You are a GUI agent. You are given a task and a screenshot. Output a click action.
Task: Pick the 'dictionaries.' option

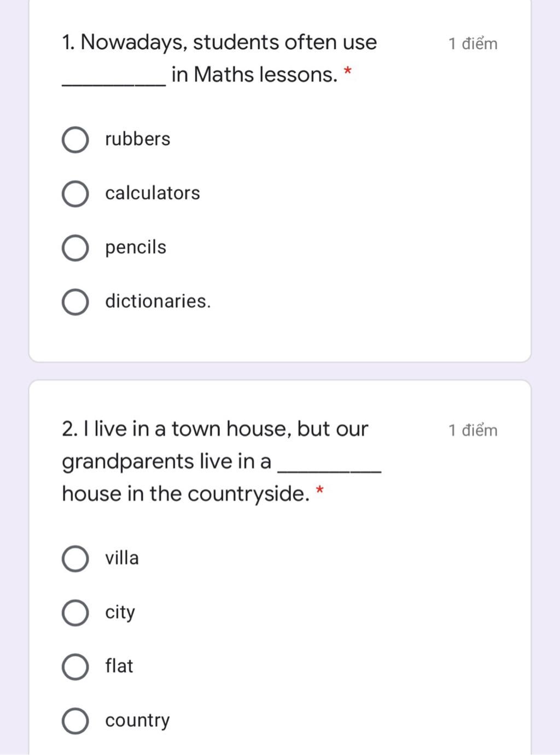click(x=75, y=302)
